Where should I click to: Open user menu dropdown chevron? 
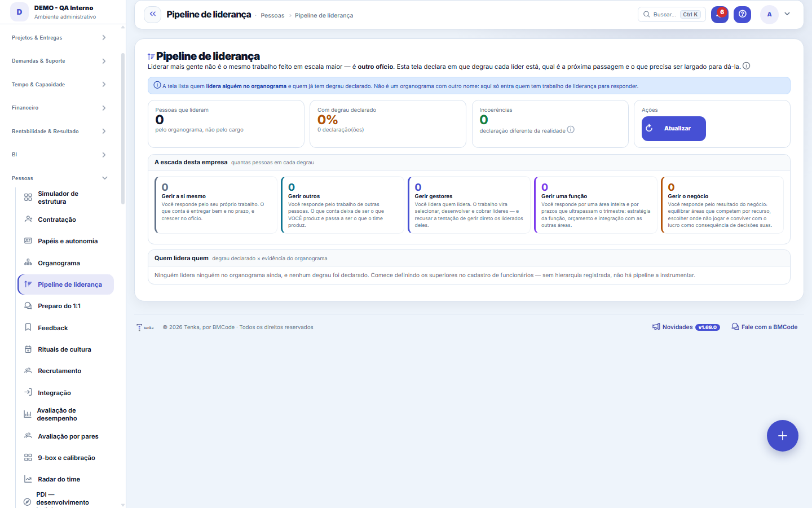[x=787, y=14]
